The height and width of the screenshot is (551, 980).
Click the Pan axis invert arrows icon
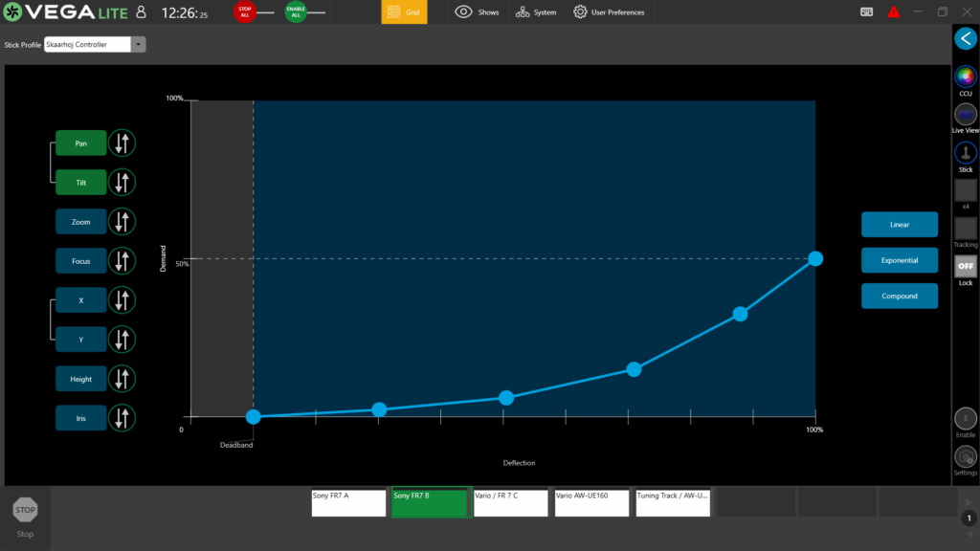[x=122, y=143]
